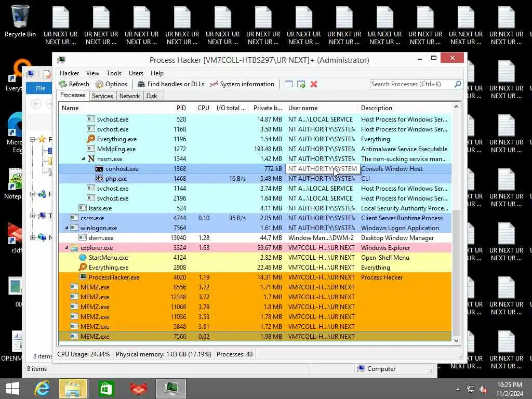Select the nssm.exe N icon
Viewport: 532px width, 399px height.
click(91, 158)
